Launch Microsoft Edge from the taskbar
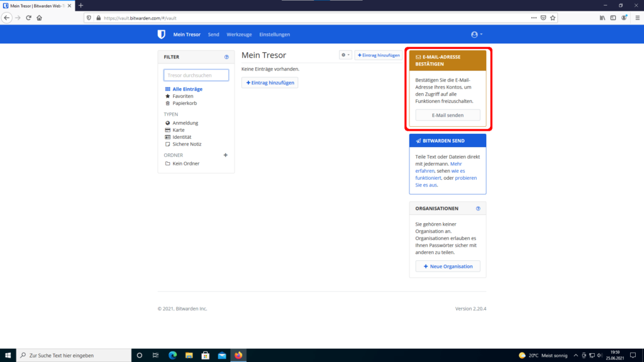644x362 pixels. (x=172, y=356)
